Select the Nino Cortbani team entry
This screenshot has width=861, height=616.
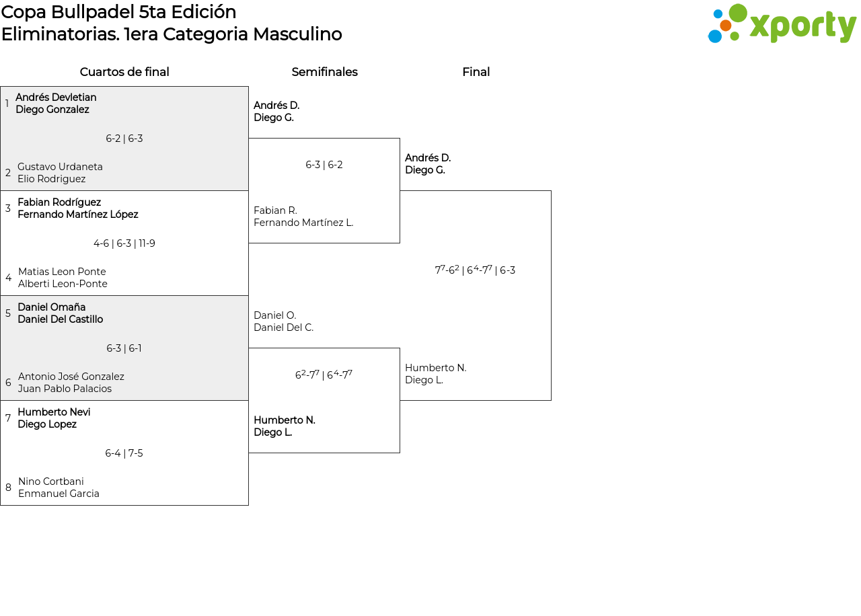pos(59,488)
